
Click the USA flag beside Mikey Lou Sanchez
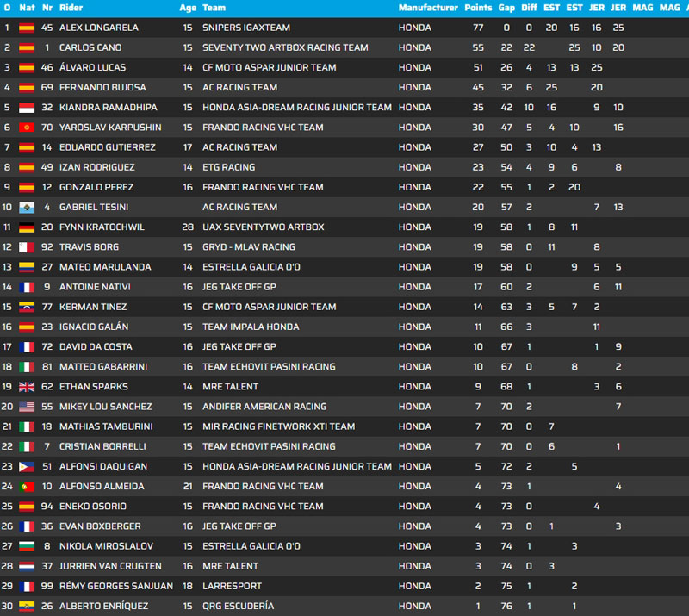[x=27, y=407]
